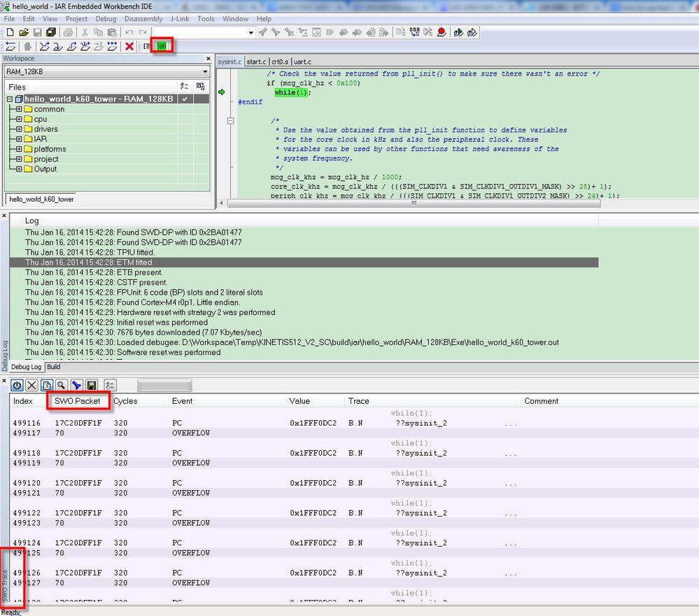Expand the cpu folder
The image size is (699, 616).
pos(19,119)
